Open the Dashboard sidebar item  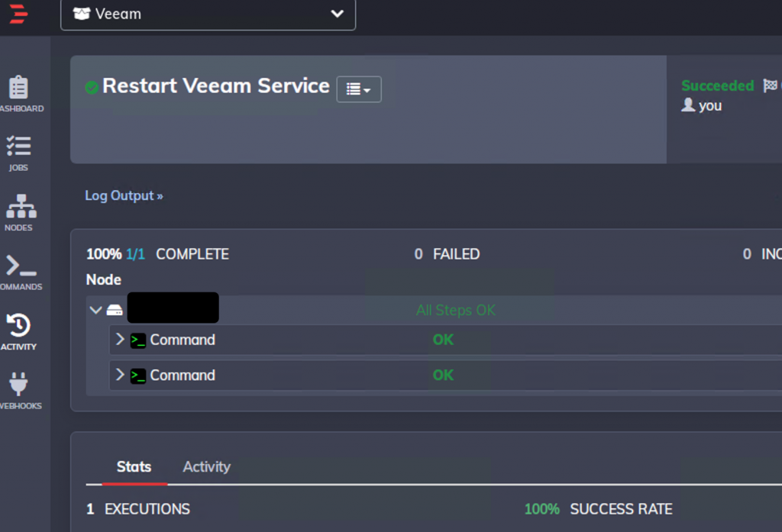tap(19, 94)
